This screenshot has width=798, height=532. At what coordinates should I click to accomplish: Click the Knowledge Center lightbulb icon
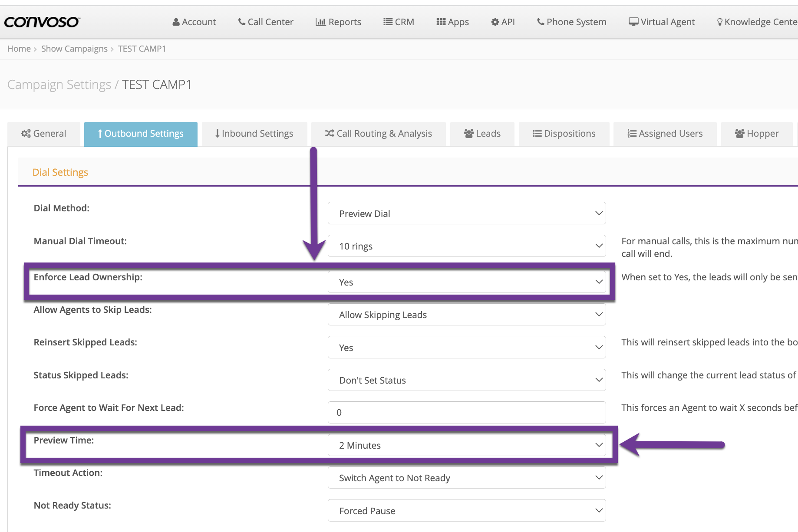pos(719,22)
